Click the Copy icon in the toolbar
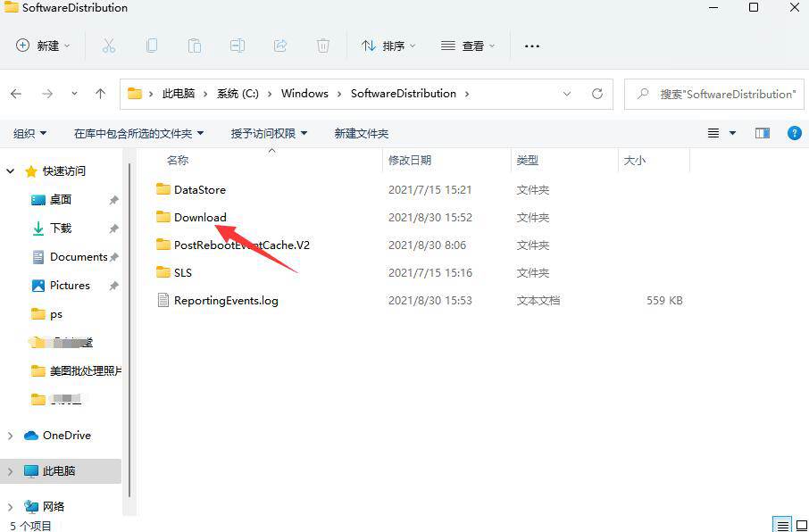 click(x=152, y=46)
